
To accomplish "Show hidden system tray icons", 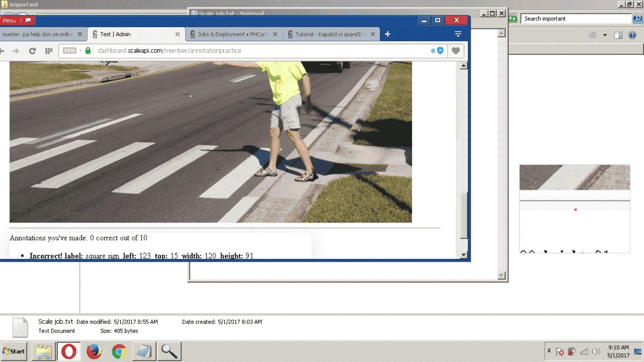I will [549, 351].
